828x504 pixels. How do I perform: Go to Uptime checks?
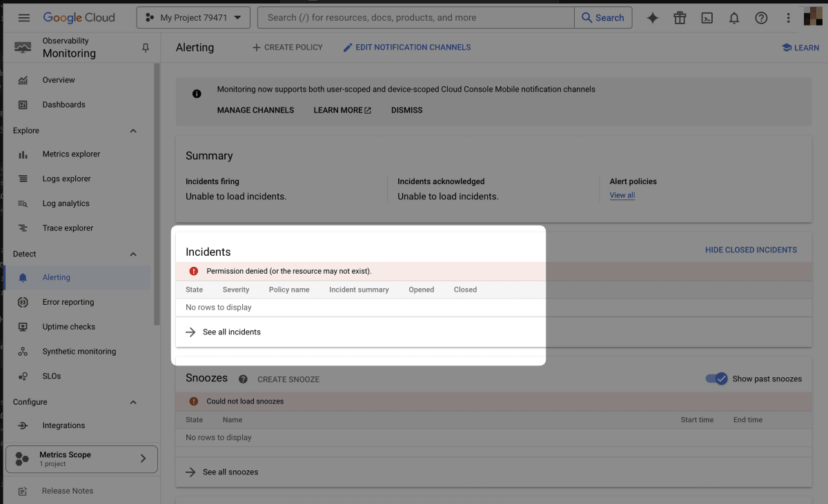69,327
